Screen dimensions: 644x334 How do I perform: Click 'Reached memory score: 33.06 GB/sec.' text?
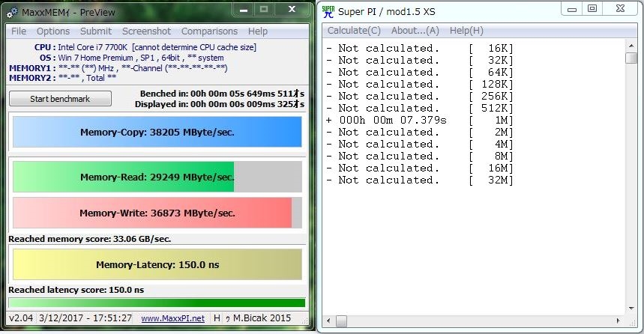tap(89, 239)
